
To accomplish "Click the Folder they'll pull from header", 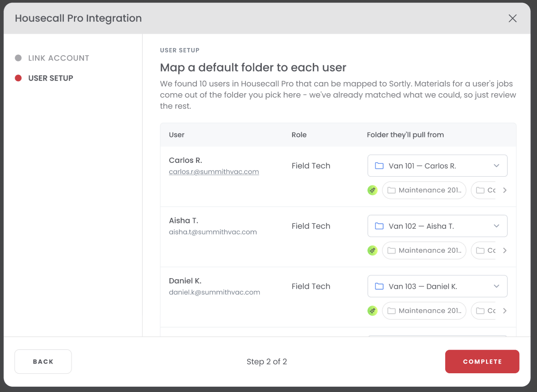I will 405,135.
